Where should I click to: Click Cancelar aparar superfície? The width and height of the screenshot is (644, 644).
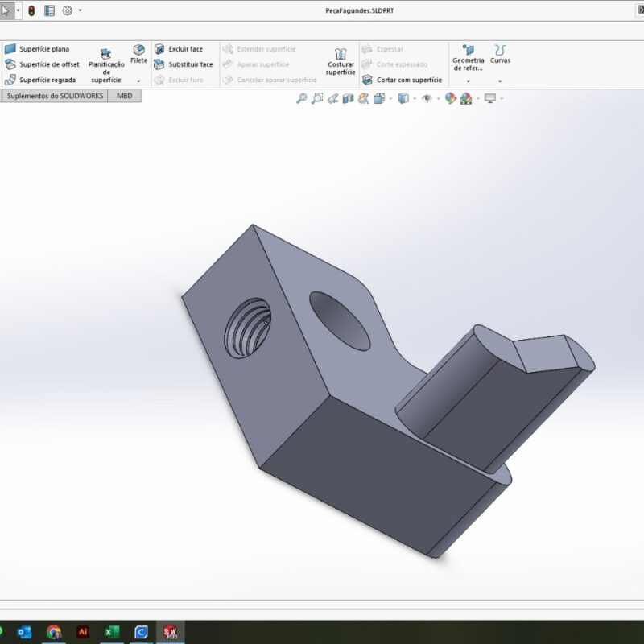pyautogui.click(x=270, y=80)
